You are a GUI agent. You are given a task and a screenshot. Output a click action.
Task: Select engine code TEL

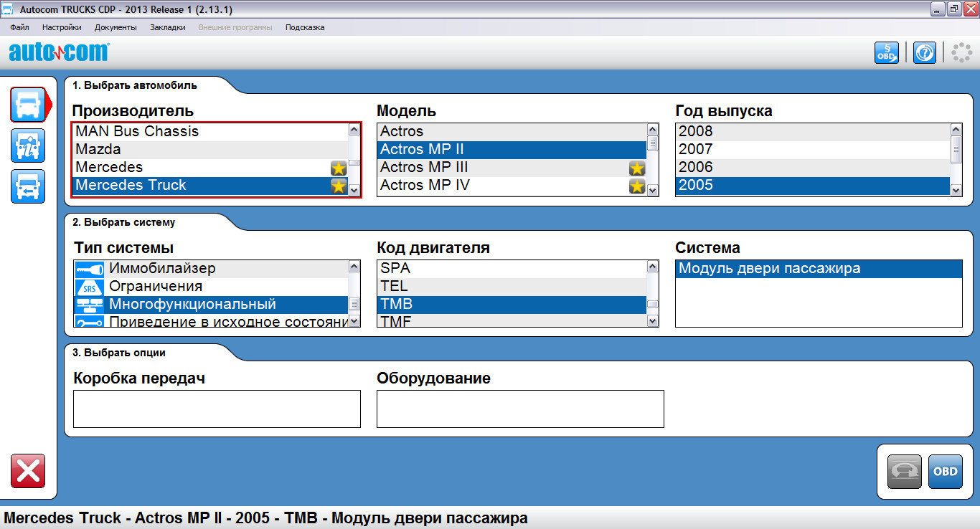coord(512,287)
